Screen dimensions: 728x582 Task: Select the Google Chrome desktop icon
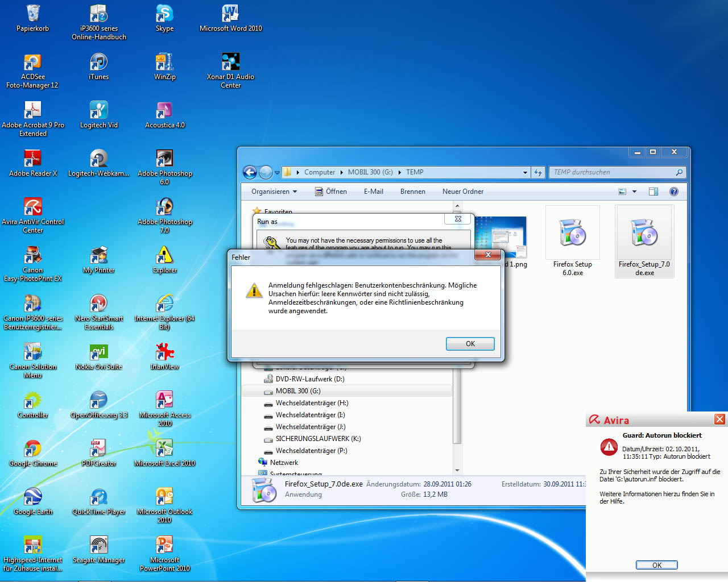click(x=33, y=449)
